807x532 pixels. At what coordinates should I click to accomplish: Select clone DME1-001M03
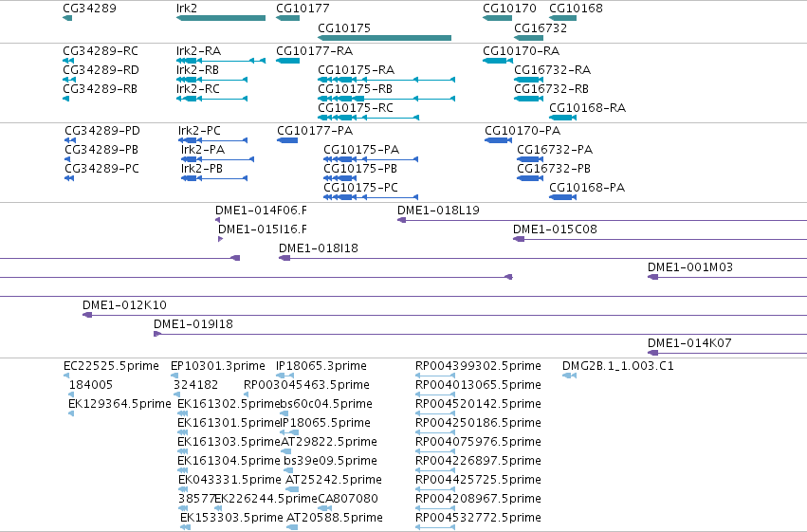(690, 267)
